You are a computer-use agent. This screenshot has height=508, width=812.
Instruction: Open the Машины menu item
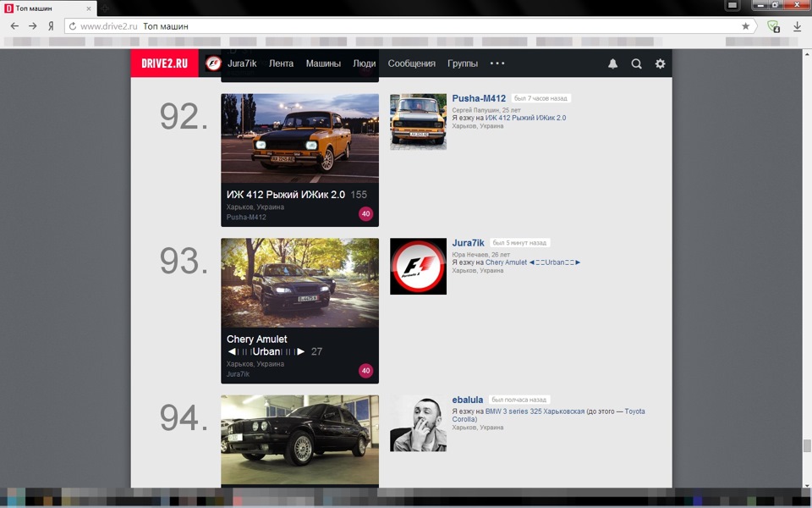coord(323,63)
